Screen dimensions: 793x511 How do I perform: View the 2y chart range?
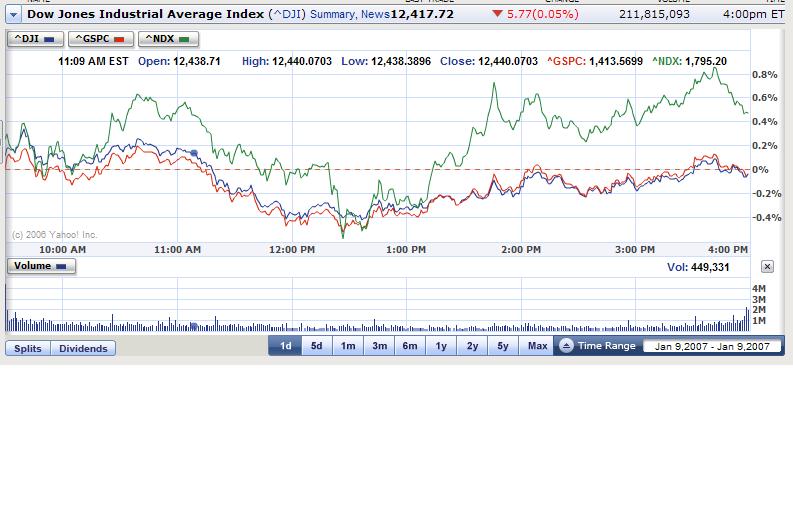(x=472, y=346)
